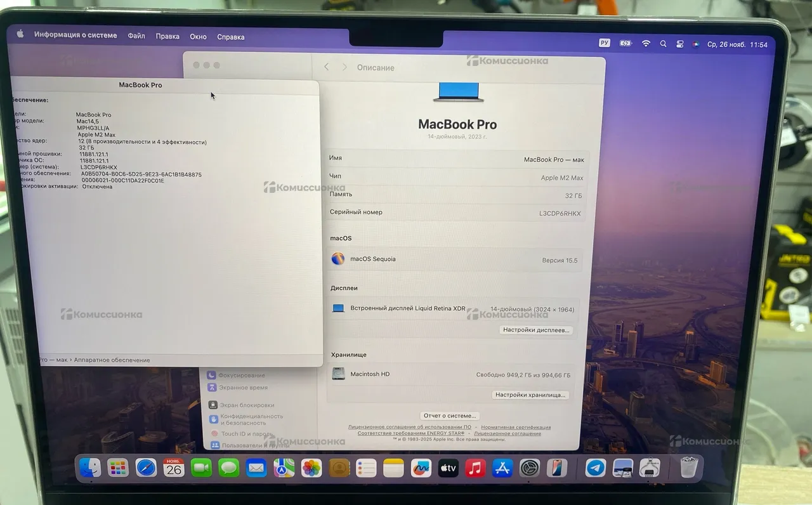
Task: Open Control Center in menu bar
Action: (679, 44)
